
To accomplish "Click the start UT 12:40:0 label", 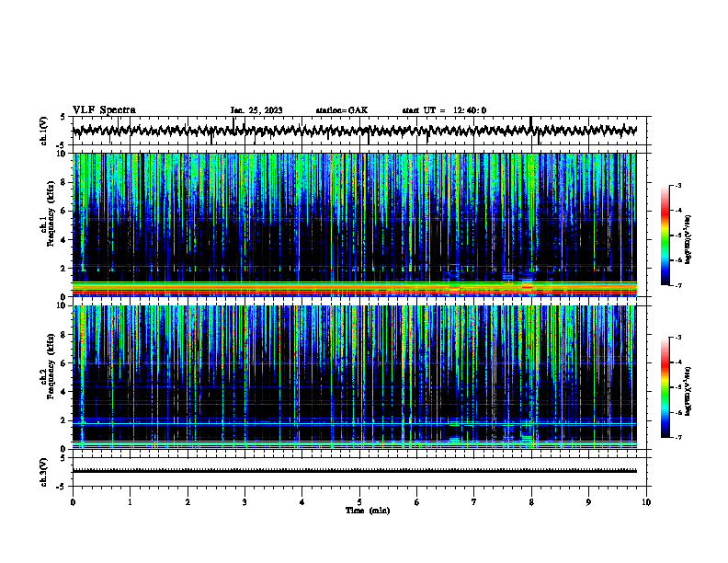I will tap(444, 110).
